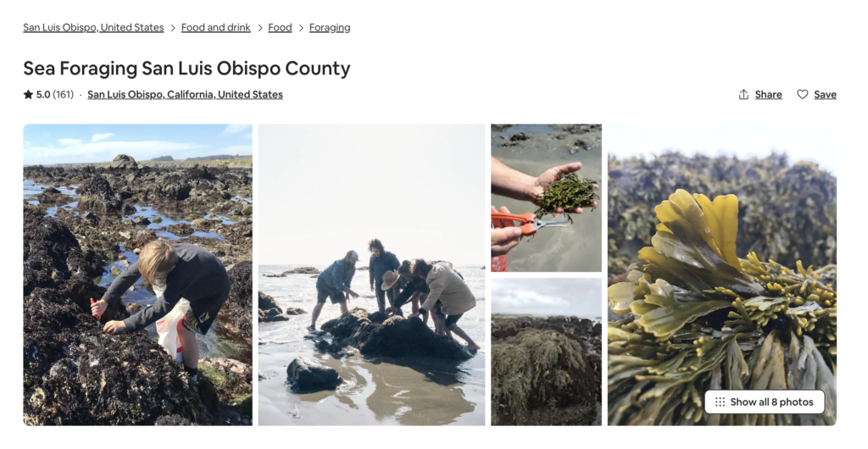Viewport: 868px width, 449px height.
Task: Click the 161 reviews count
Action: pos(63,95)
